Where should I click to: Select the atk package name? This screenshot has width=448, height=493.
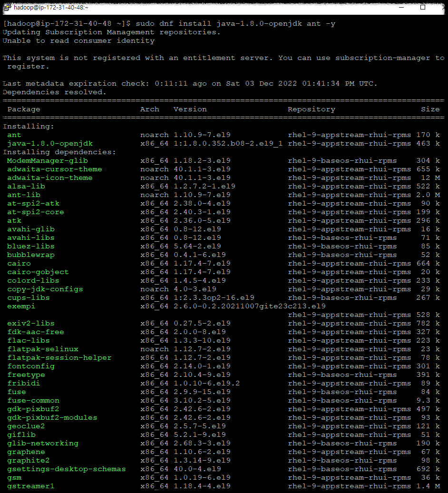point(14,220)
